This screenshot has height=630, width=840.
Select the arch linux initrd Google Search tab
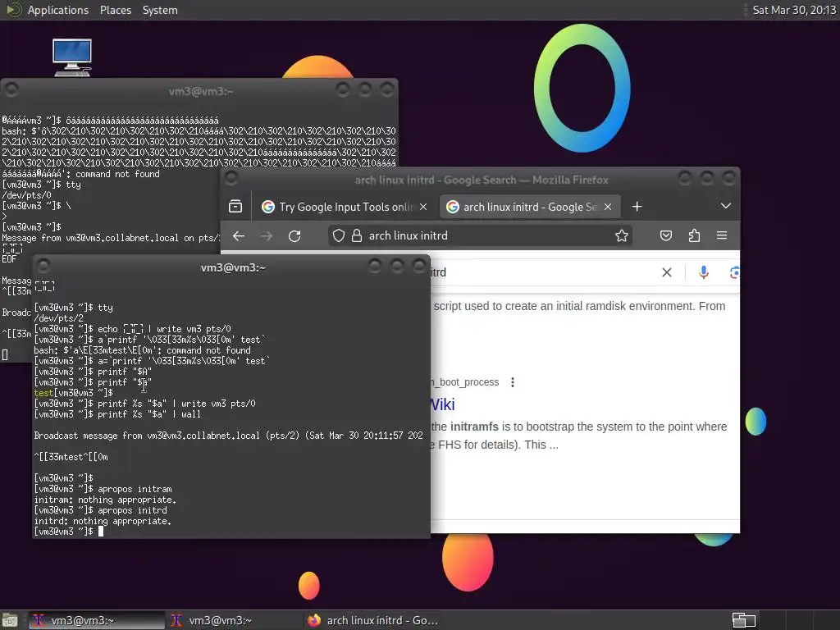coord(529,207)
